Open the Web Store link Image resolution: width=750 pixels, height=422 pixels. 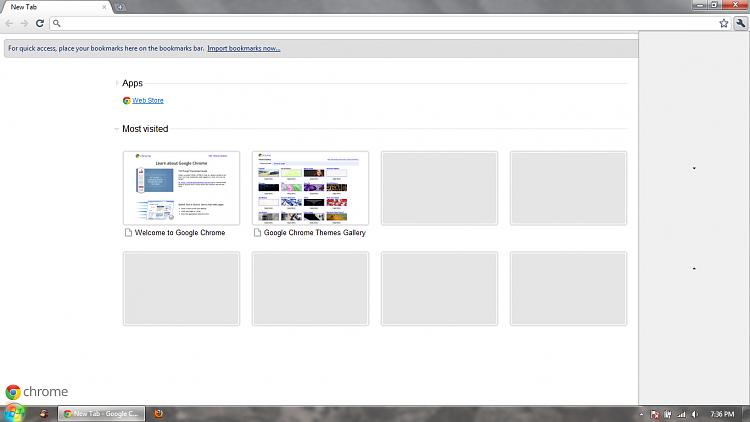tap(147, 100)
